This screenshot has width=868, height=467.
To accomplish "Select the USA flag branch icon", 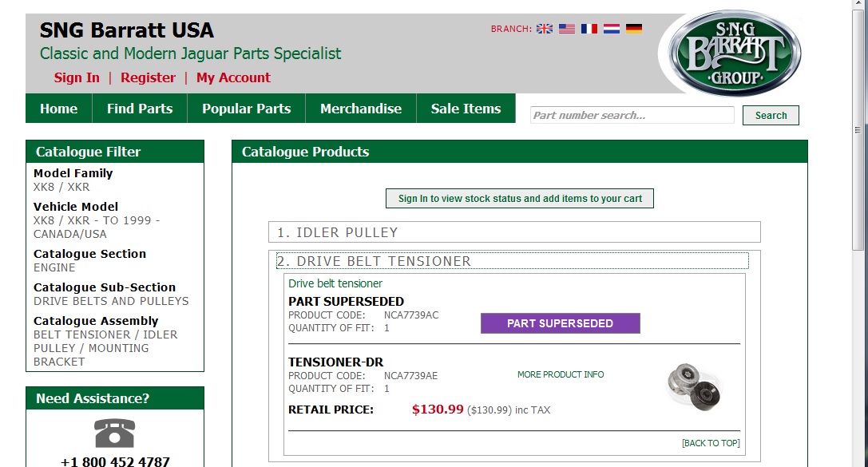I will (x=567, y=29).
